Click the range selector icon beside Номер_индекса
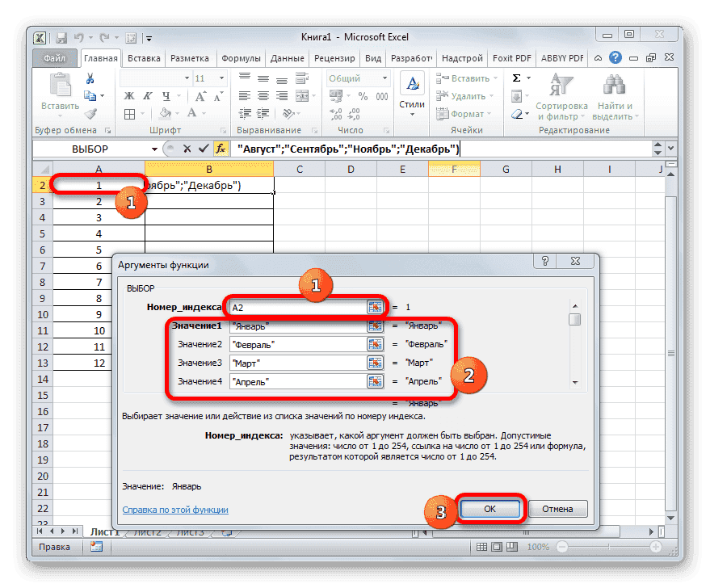This screenshot has width=710, height=588. [x=376, y=307]
